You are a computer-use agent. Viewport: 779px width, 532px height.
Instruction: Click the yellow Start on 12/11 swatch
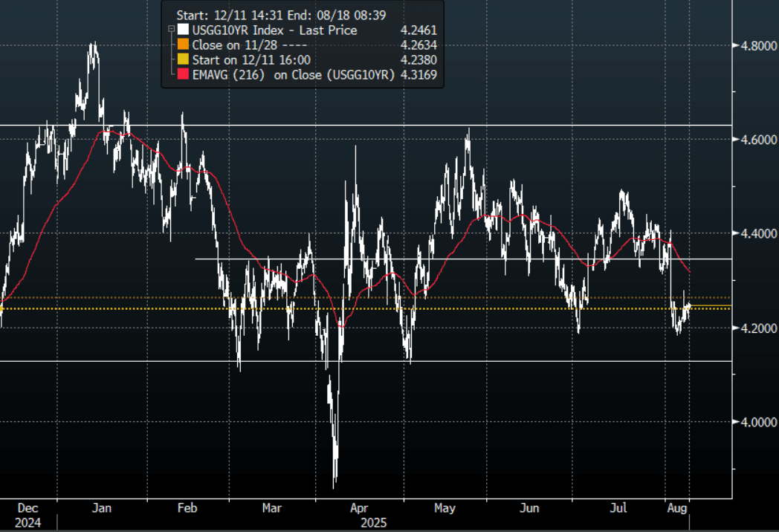(x=182, y=60)
